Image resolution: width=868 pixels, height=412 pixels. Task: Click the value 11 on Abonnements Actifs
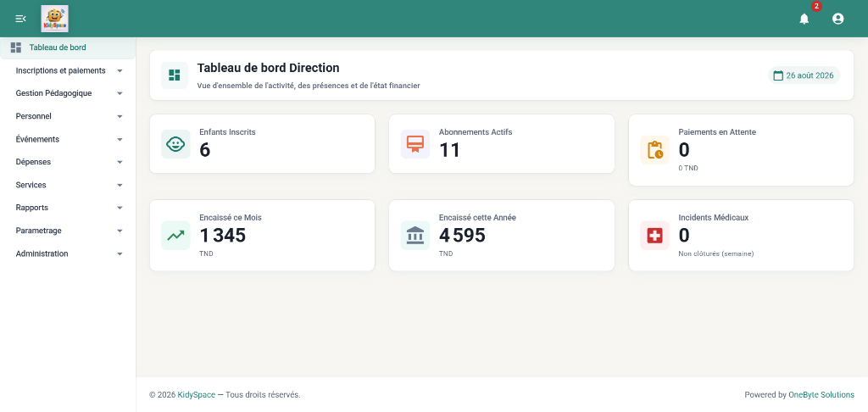point(449,150)
